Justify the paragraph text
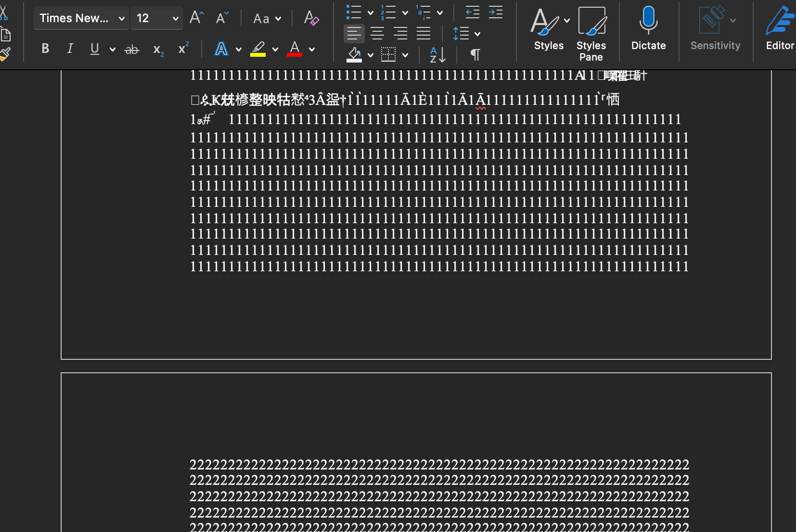 coord(424,33)
